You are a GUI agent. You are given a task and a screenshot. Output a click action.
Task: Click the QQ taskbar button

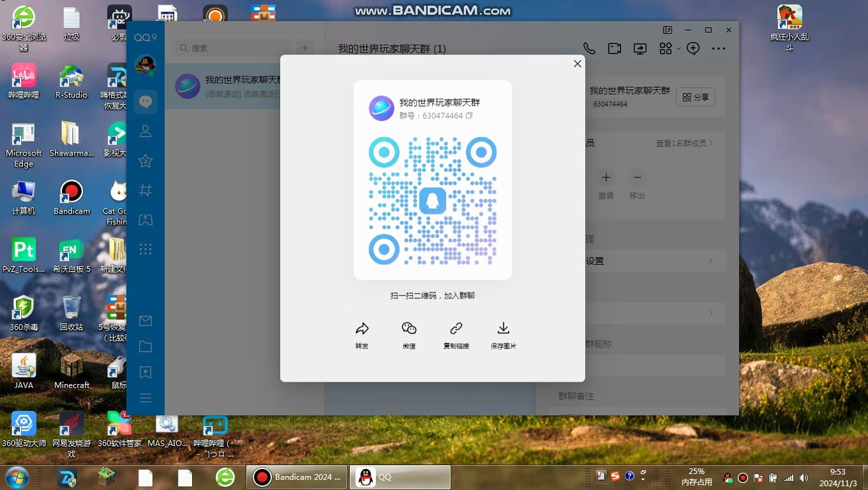(x=400, y=477)
